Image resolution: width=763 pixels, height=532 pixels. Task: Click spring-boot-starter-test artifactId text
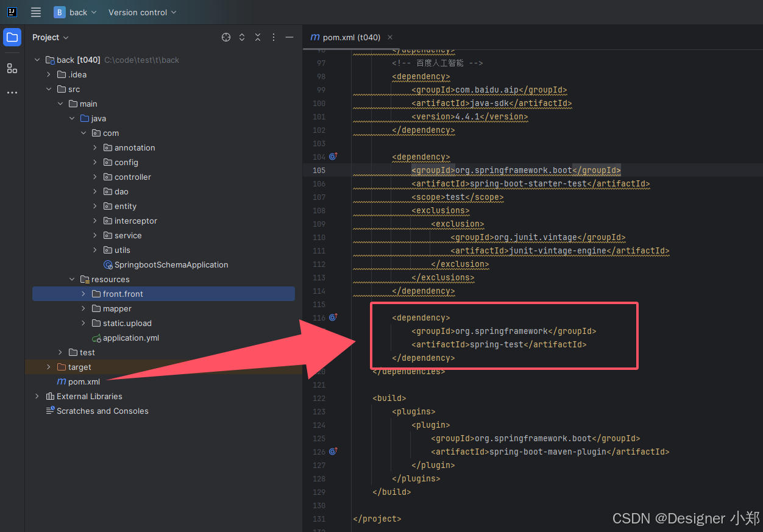click(x=528, y=183)
